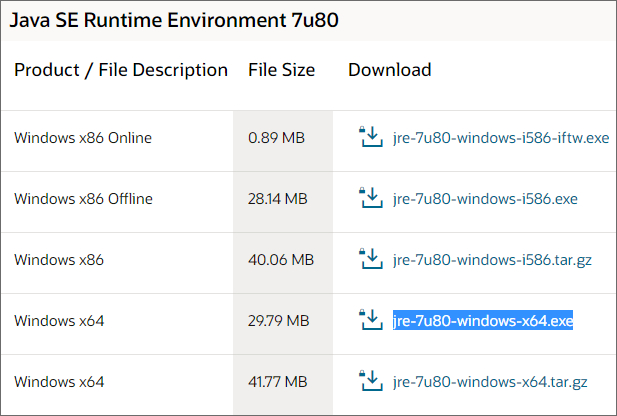Image resolution: width=617 pixels, height=416 pixels.
Task: Click the jre-7u80-windows-i586.tar.gz filename link
Action: point(492,260)
